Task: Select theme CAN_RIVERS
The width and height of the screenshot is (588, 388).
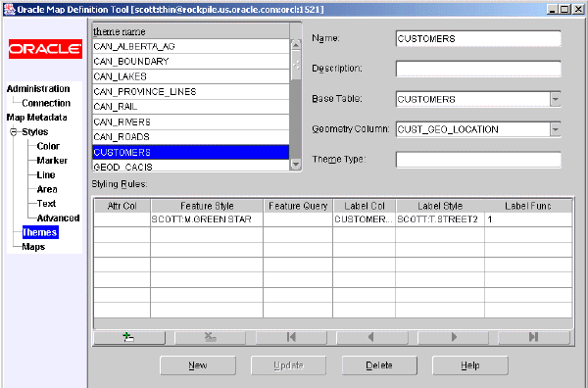Action: 191,121
